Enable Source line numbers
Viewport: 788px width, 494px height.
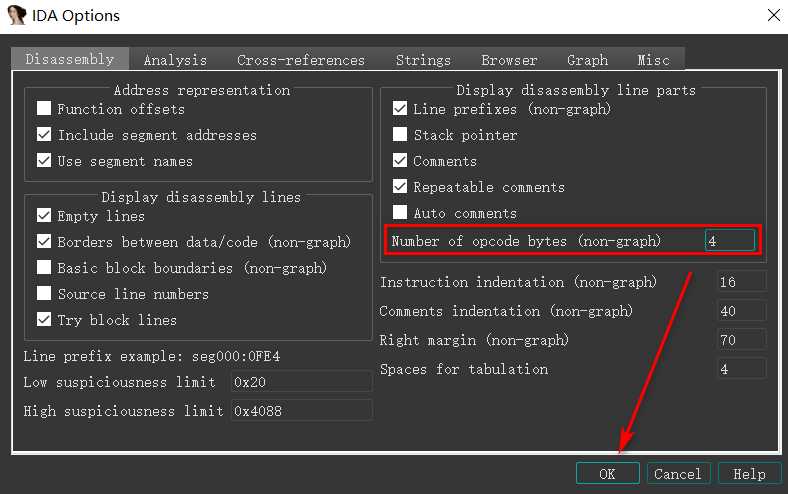44,293
